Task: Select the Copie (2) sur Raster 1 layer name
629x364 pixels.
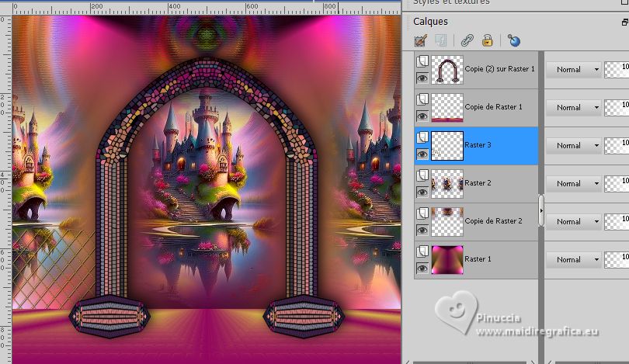Action: click(x=499, y=69)
